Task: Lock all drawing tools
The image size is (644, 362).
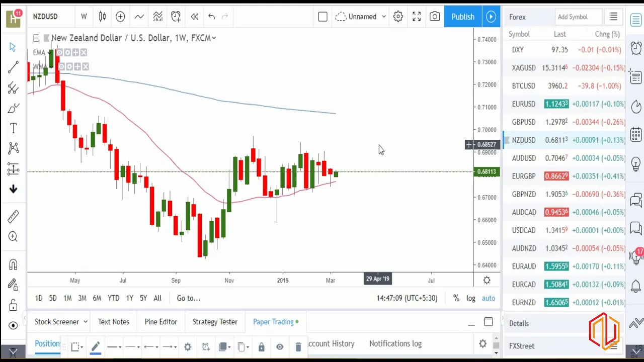Action: [x=13, y=305]
